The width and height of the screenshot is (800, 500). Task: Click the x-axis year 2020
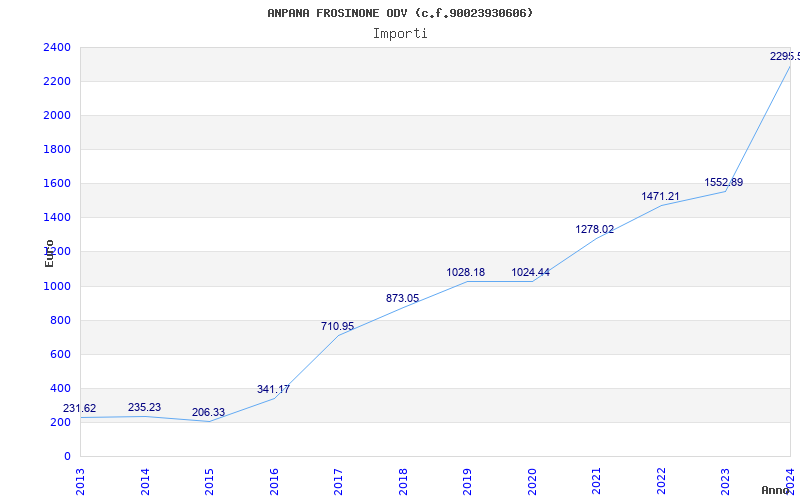[x=532, y=481]
